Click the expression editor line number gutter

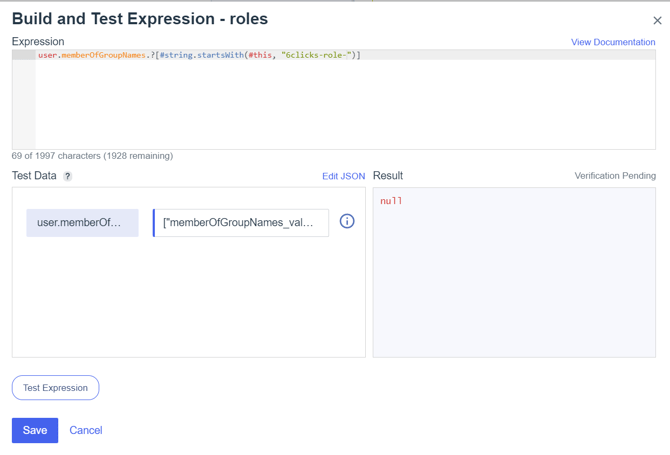pyautogui.click(x=24, y=100)
